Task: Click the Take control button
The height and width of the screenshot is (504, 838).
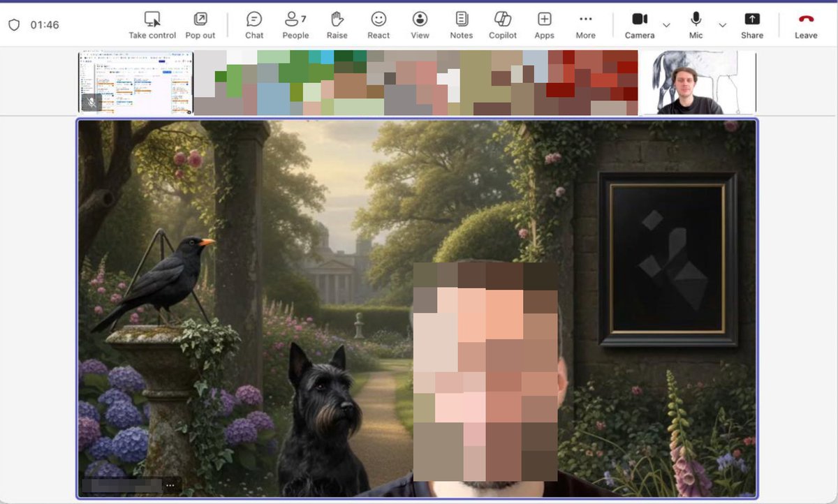Action: coord(152,25)
